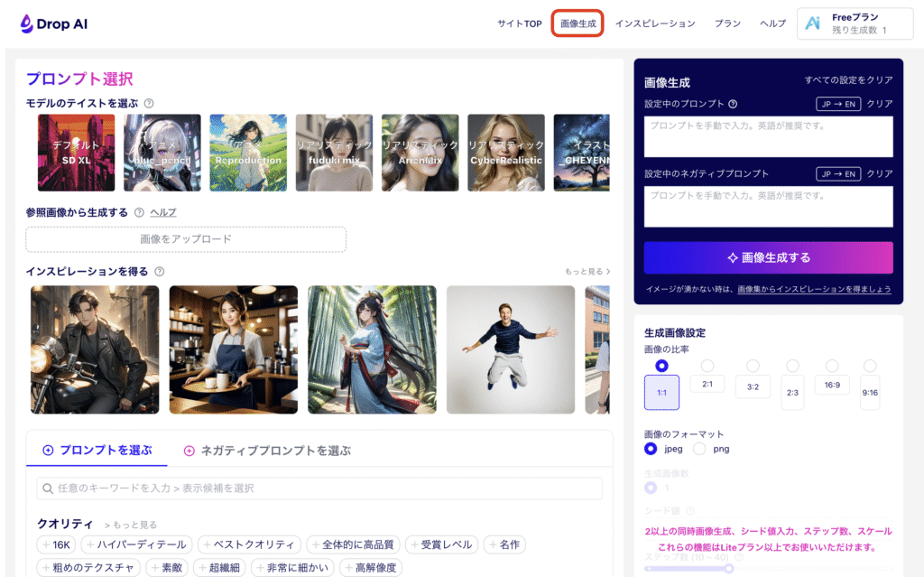This screenshot has height=577, width=924.
Task: Click the Drop AI logo
Action: point(53,23)
